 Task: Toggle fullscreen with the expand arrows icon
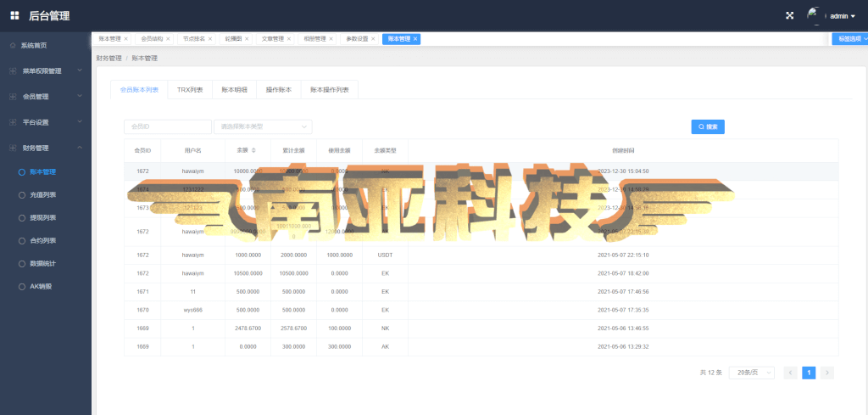790,15
